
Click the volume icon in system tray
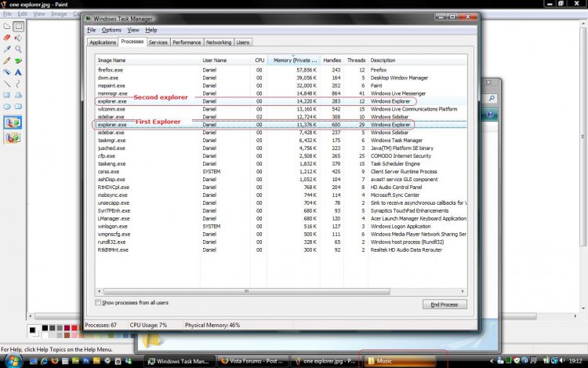pos(562,360)
